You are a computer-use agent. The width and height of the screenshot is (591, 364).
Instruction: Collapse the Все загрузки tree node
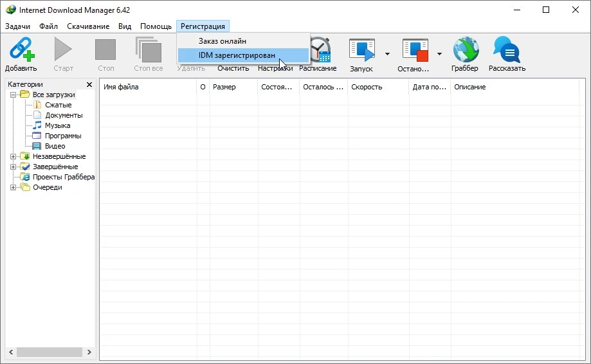pos(13,95)
